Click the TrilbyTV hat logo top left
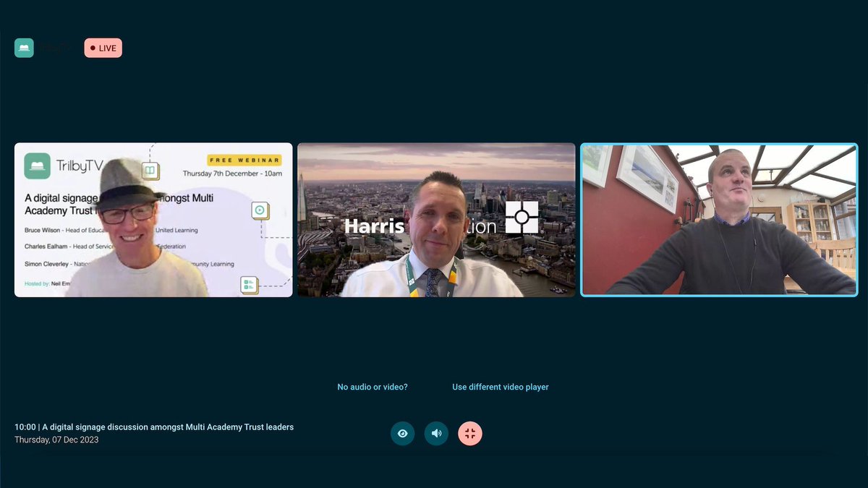The height and width of the screenshot is (488, 868). [24, 47]
